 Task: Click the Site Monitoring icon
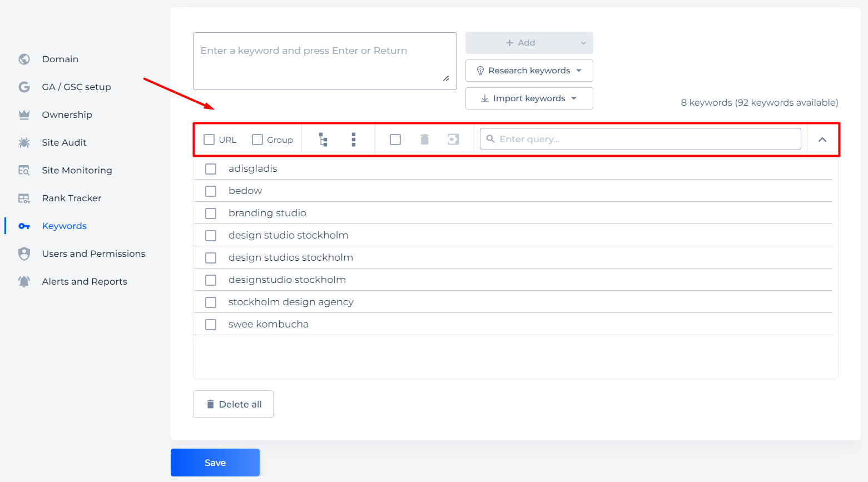pos(24,170)
